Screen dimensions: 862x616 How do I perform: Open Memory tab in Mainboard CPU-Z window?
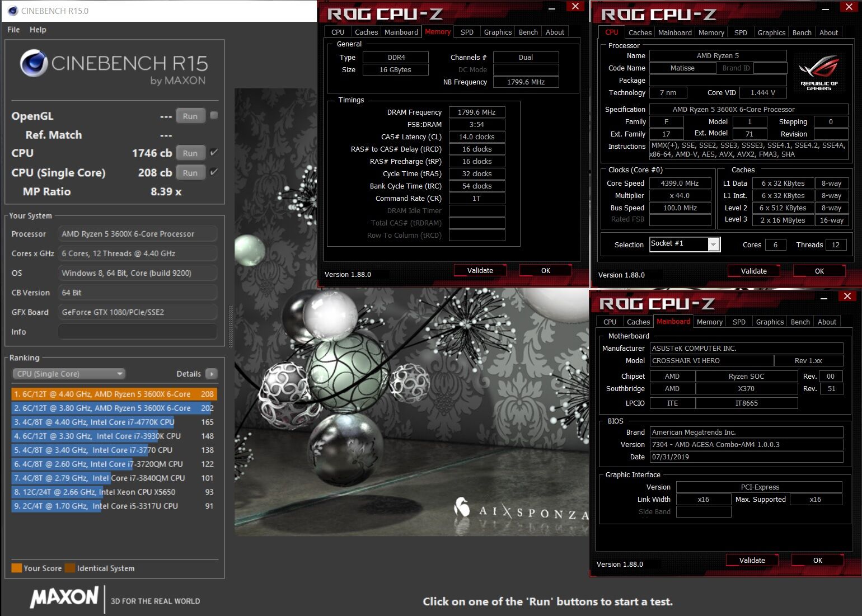tap(709, 322)
